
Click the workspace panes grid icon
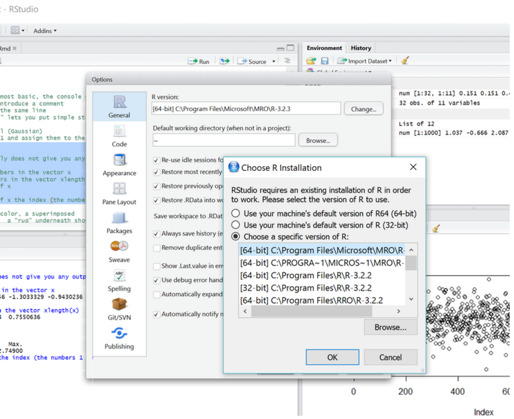[x=15, y=30]
